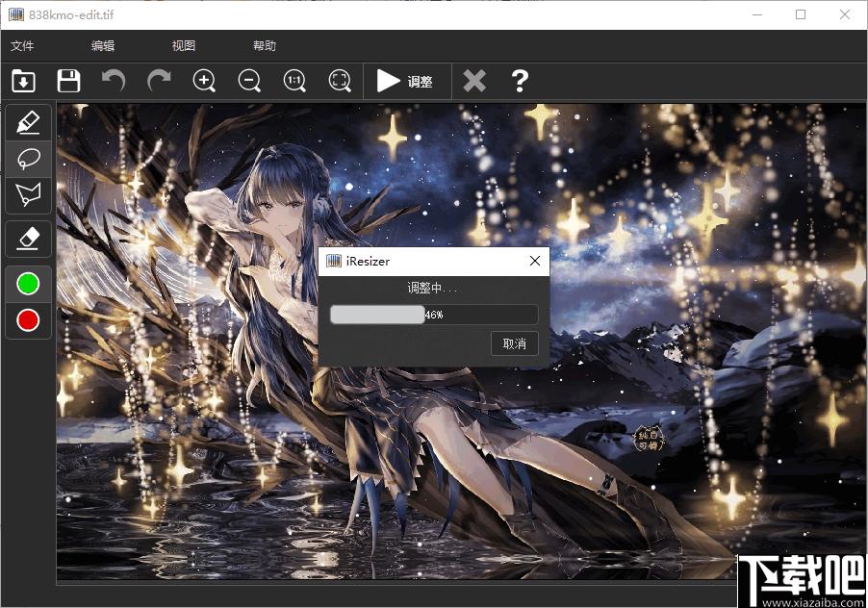
Task: Open image file with the folder-arrow icon
Action: point(23,82)
